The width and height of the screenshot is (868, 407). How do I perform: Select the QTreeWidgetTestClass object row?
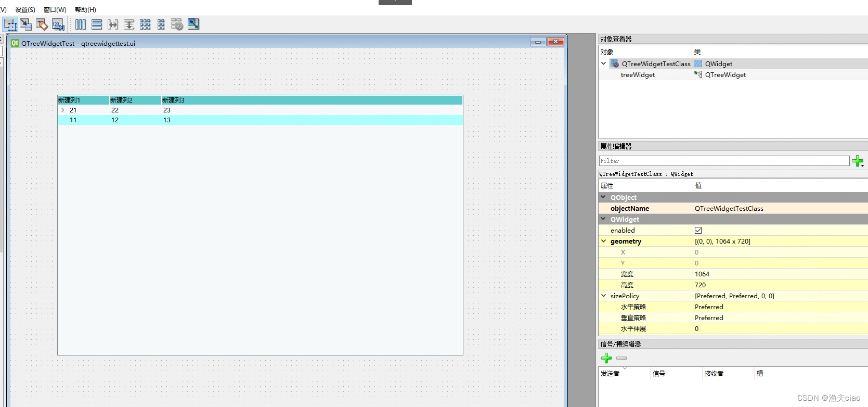coord(733,63)
